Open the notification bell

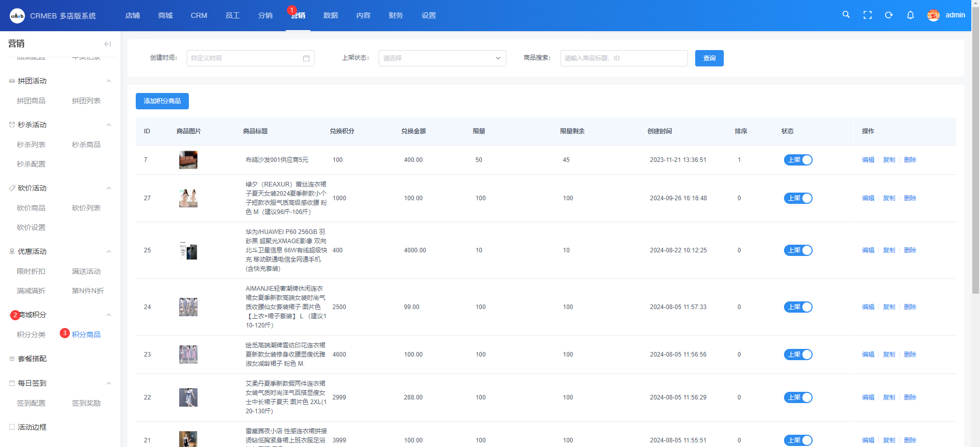(910, 15)
